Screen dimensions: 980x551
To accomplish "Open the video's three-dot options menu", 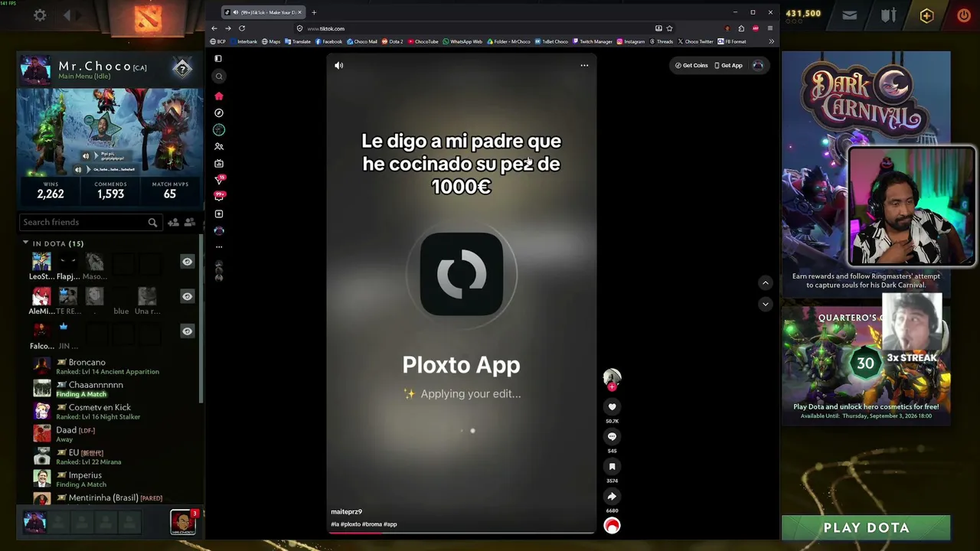I will click(584, 65).
